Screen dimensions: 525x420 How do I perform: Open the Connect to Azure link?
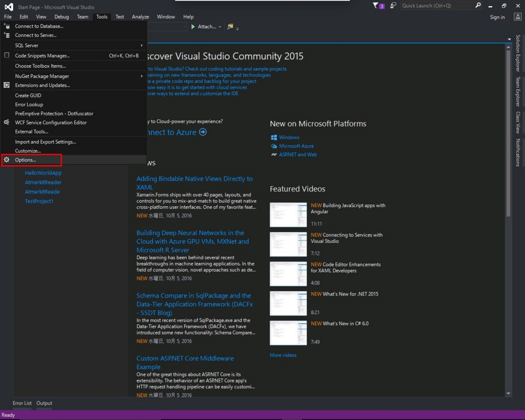coord(171,132)
